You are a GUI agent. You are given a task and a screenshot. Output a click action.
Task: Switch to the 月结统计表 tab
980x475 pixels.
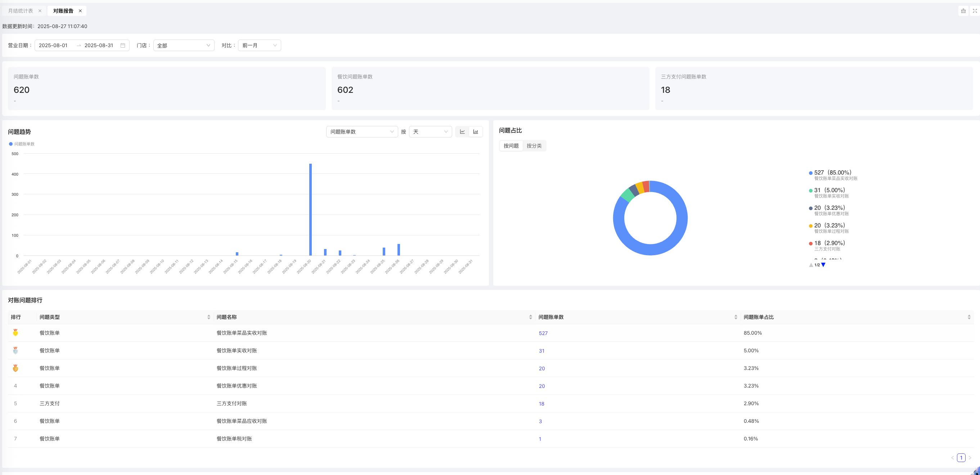point(21,11)
